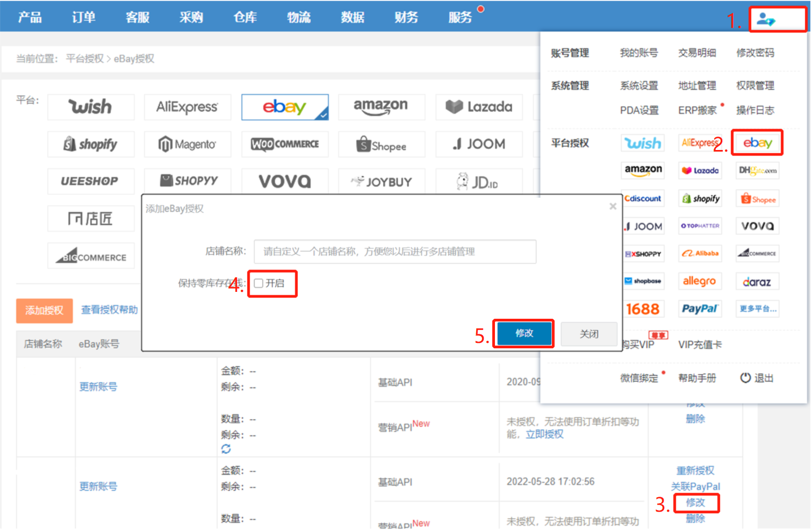The image size is (812, 530).
Task: Click the 关闭 button in dialog
Action: click(589, 334)
